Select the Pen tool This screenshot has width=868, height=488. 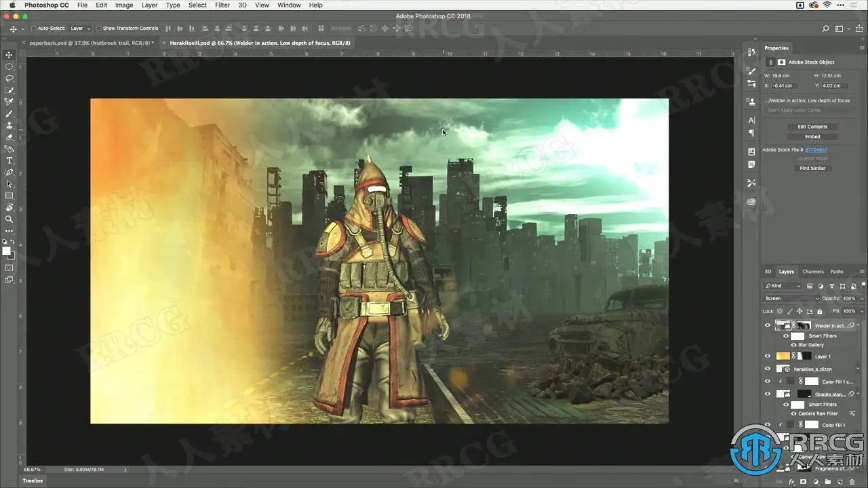tap(9, 172)
